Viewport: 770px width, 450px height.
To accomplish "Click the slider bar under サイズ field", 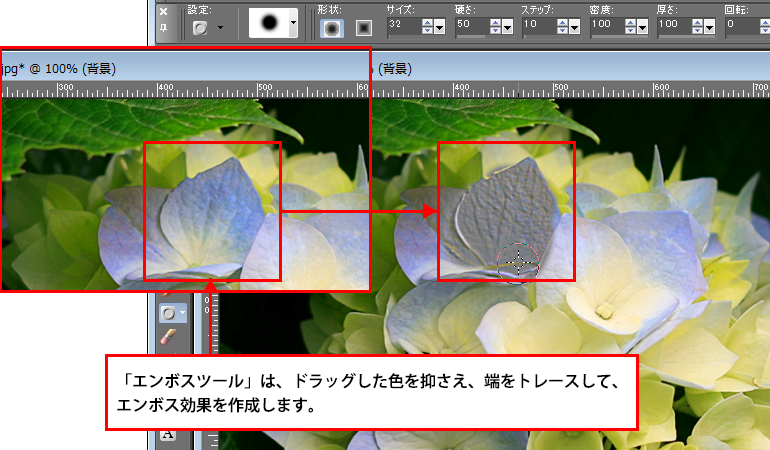I will pos(416,36).
